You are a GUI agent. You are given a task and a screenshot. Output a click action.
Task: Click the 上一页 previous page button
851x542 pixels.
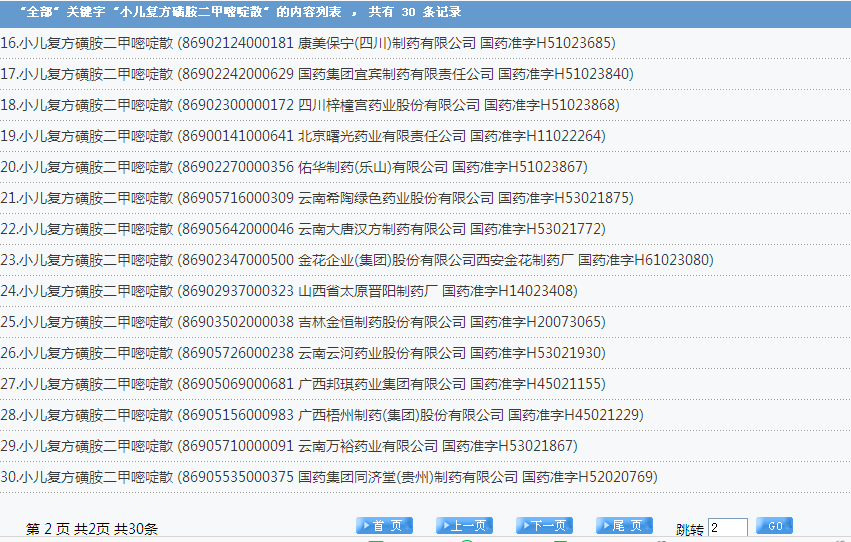[464, 526]
